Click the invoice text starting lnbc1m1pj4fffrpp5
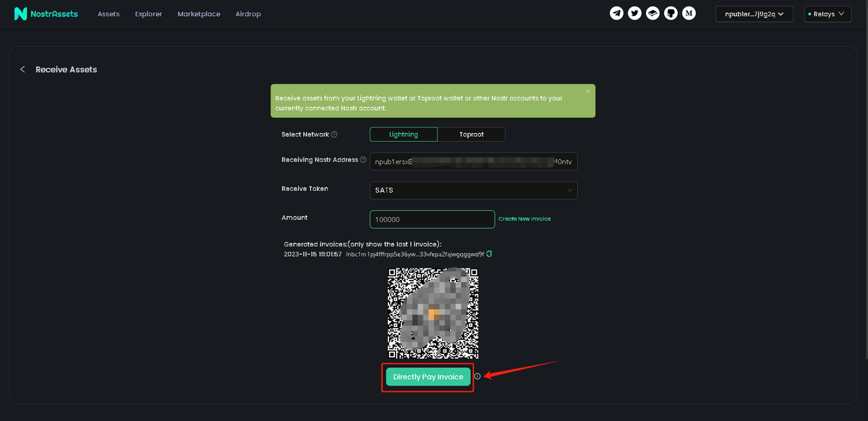Screen dimensions: 868x421 click(414, 255)
